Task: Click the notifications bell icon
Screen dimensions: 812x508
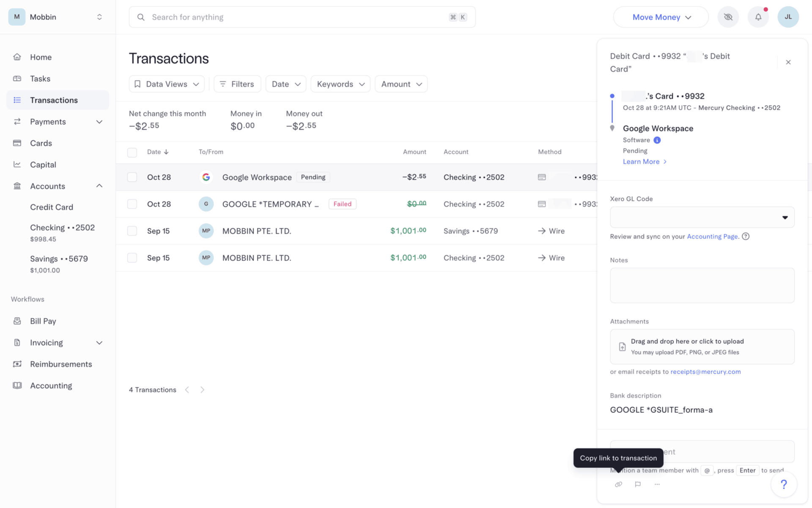Action: (x=758, y=17)
